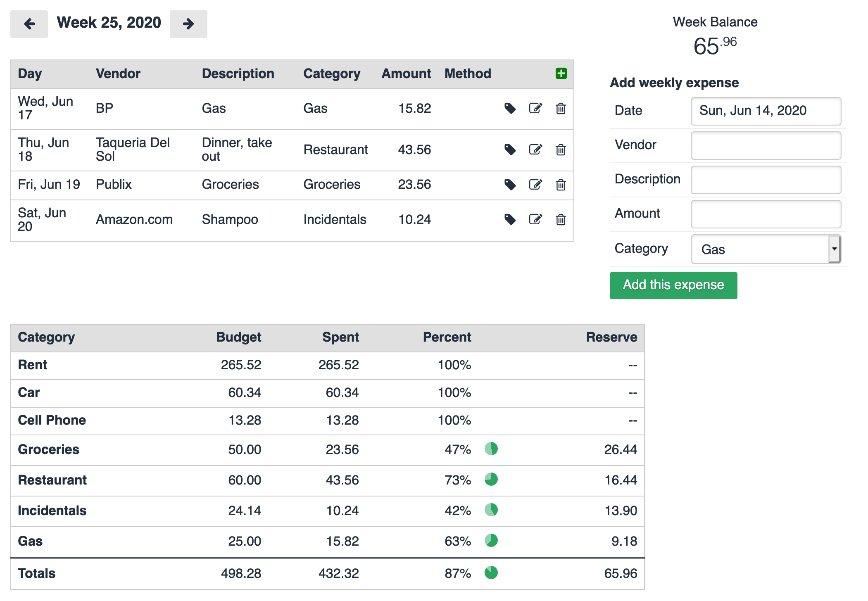Delete the Publix groceries expense
Image resolution: width=868 pixels, height=601 pixels.
tap(561, 185)
